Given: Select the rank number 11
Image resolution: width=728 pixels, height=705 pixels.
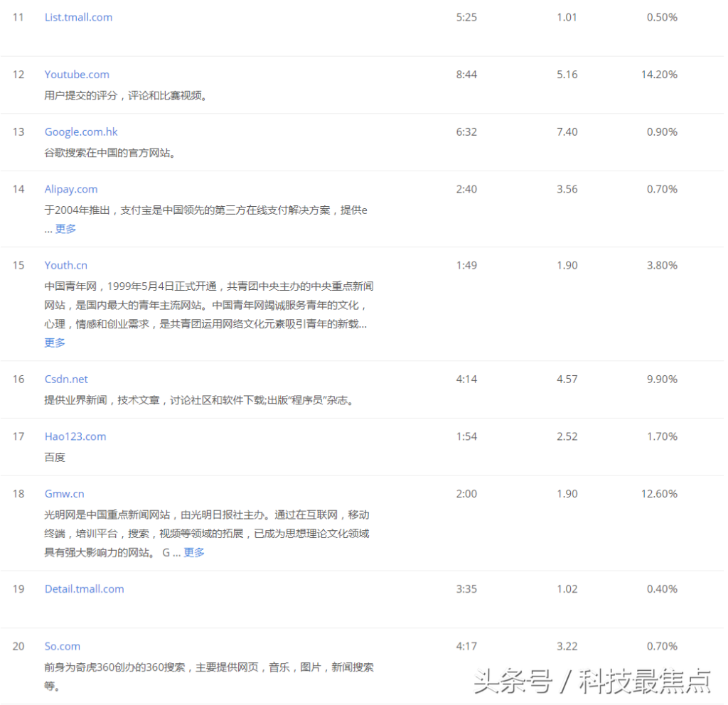Looking at the screenshot, I should click(18, 17).
